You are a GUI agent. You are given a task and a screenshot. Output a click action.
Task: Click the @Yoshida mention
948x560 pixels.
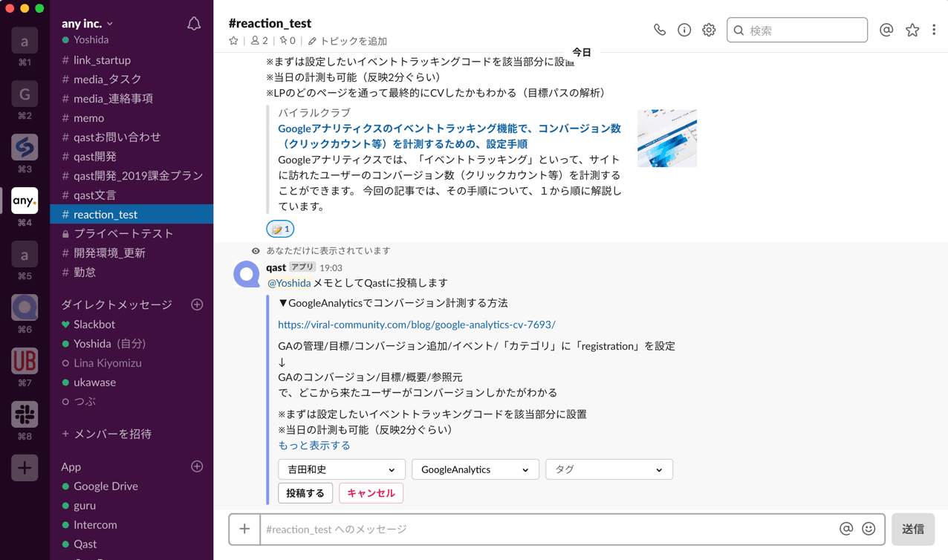[x=289, y=283]
